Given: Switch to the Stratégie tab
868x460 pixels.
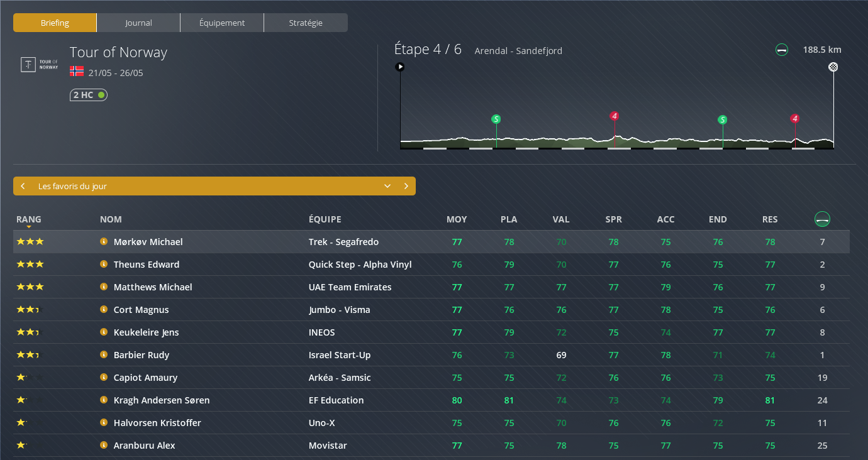Looking at the screenshot, I should [x=306, y=23].
